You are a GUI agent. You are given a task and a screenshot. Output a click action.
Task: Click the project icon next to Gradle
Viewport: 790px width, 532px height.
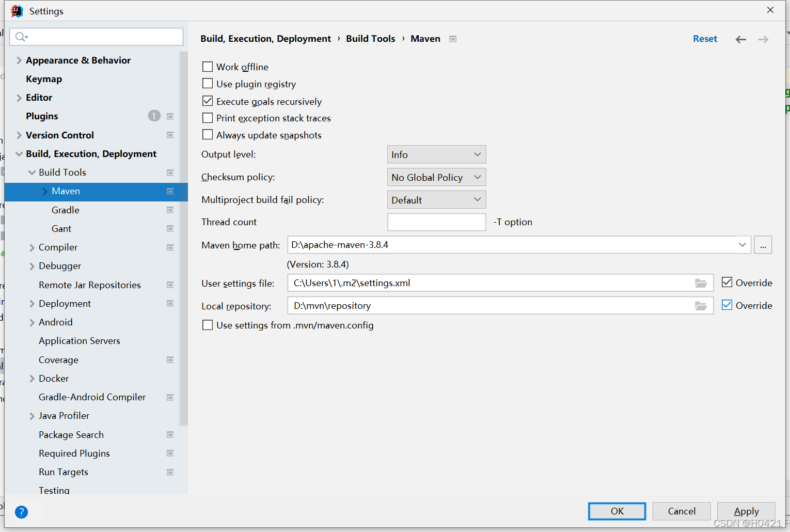(170, 210)
